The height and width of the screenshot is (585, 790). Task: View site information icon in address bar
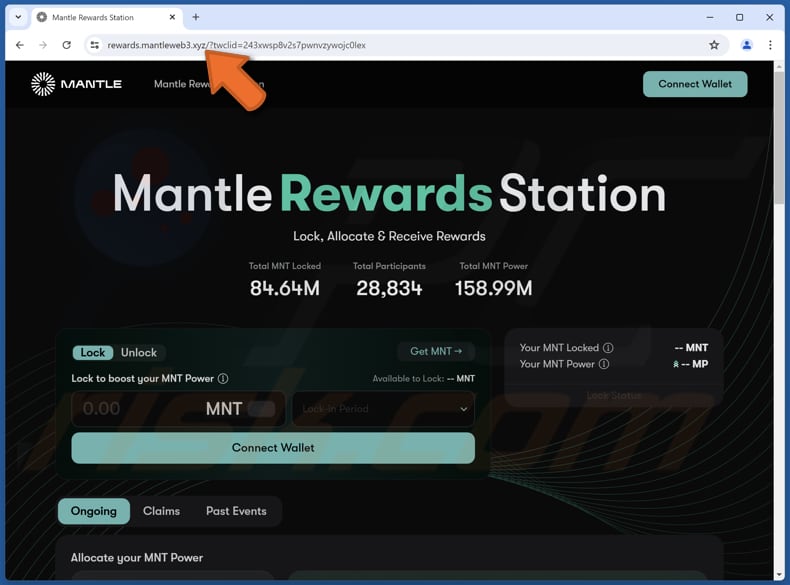coord(94,45)
